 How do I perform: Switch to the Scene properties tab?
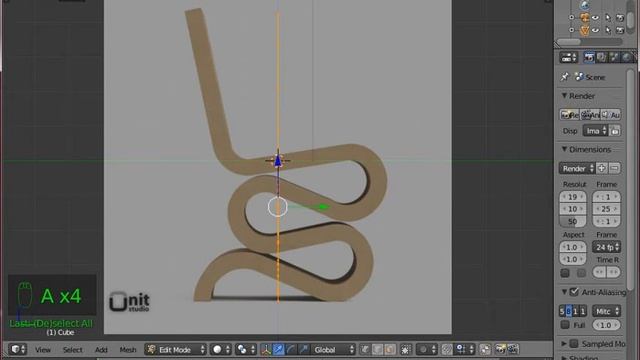[x=614, y=58]
